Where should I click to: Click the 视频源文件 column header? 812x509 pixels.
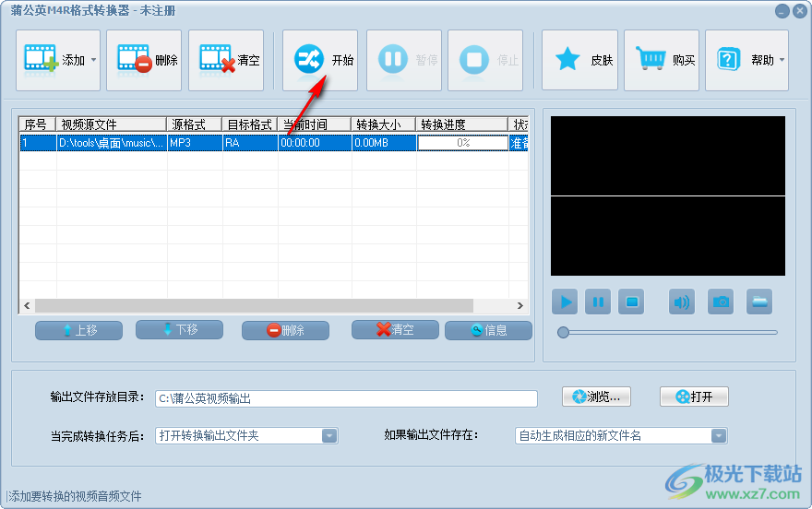coord(111,124)
